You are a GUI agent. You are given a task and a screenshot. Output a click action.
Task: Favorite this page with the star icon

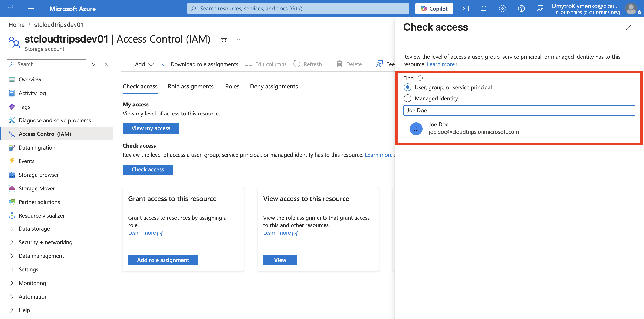point(224,39)
